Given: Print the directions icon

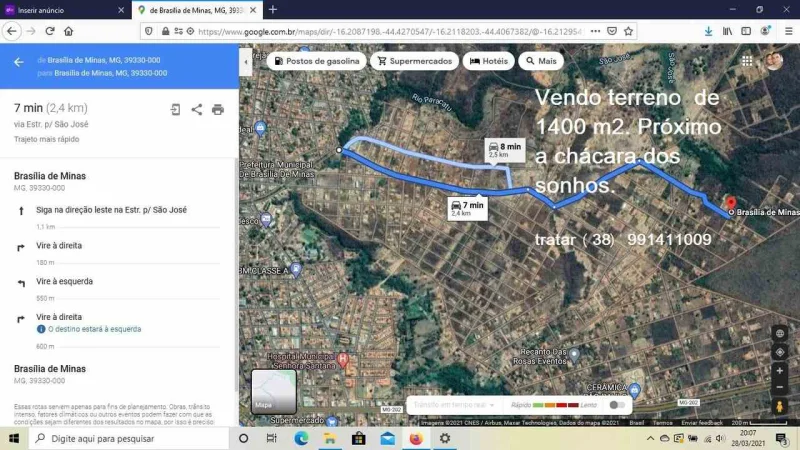Looking at the screenshot, I should coord(218,109).
